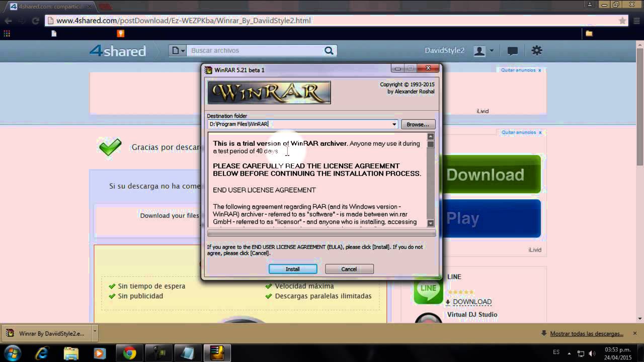644x362 pixels.
Task: Click the Virtual DJ Studio title
Action: [472, 315]
